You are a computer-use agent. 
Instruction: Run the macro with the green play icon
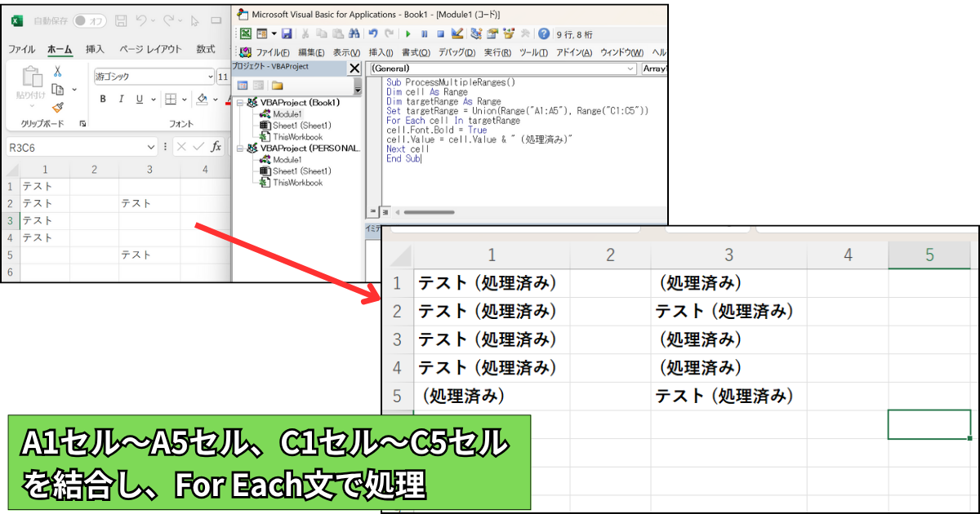(408, 33)
